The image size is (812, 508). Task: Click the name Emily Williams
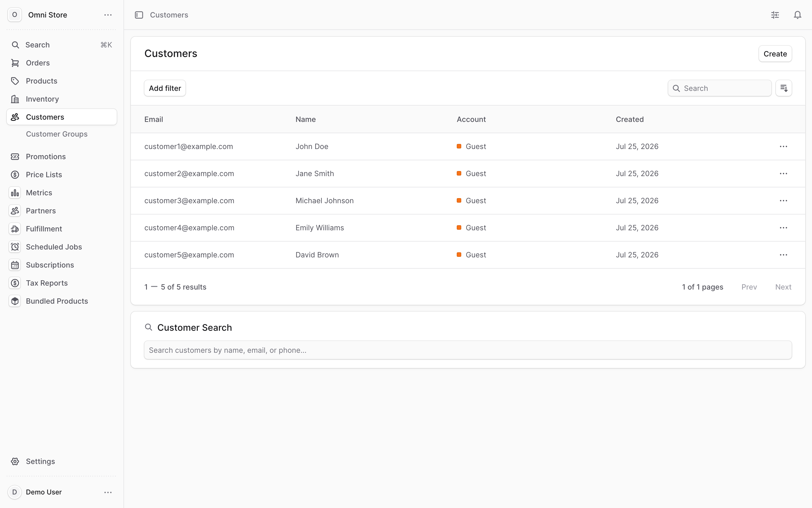click(x=320, y=228)
